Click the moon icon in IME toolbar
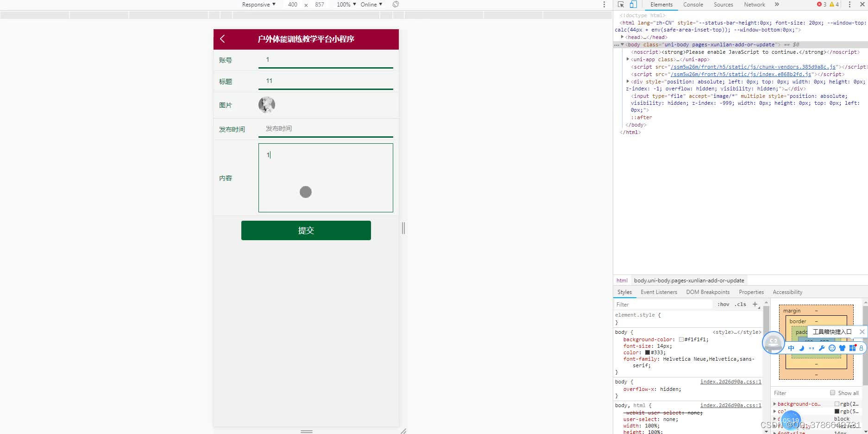Screen dimensions: 868x434 [801, 348]
